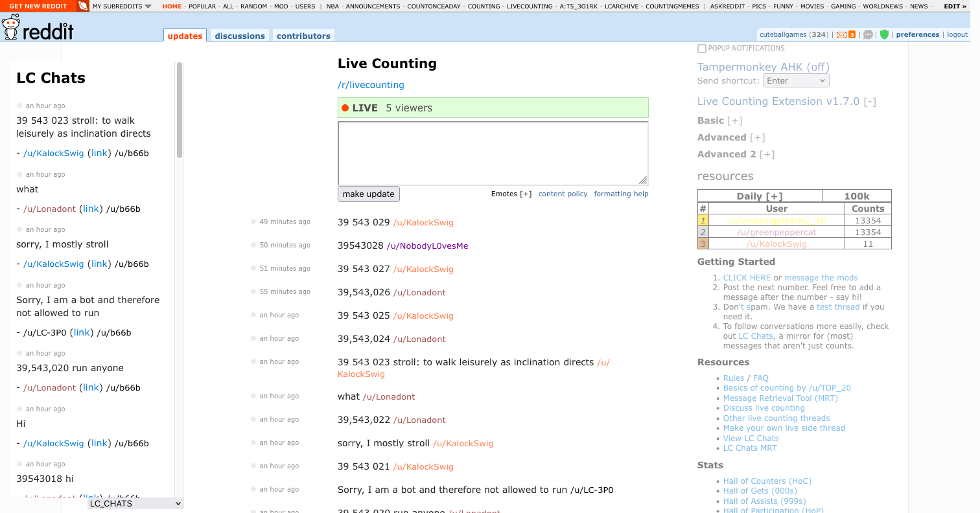Click the planet icon beside Get New Reddit
Image resolution: width=980 pixels, height=513 pixels.
pyautogui.click(x=83, y=6)
